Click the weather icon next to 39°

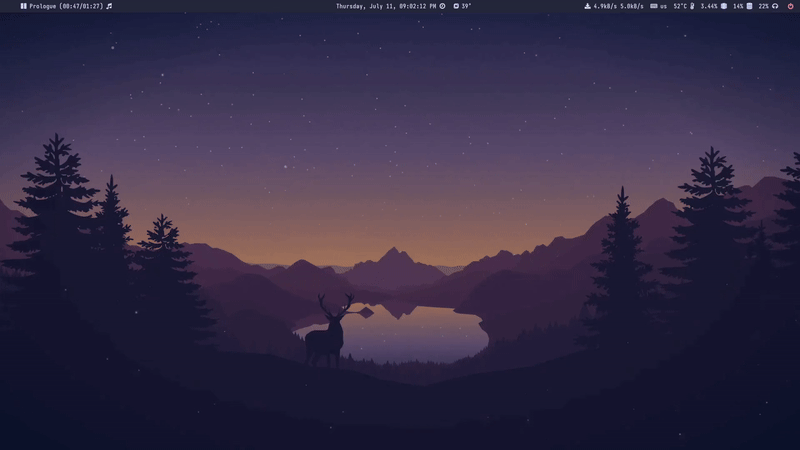click(456, 6)
